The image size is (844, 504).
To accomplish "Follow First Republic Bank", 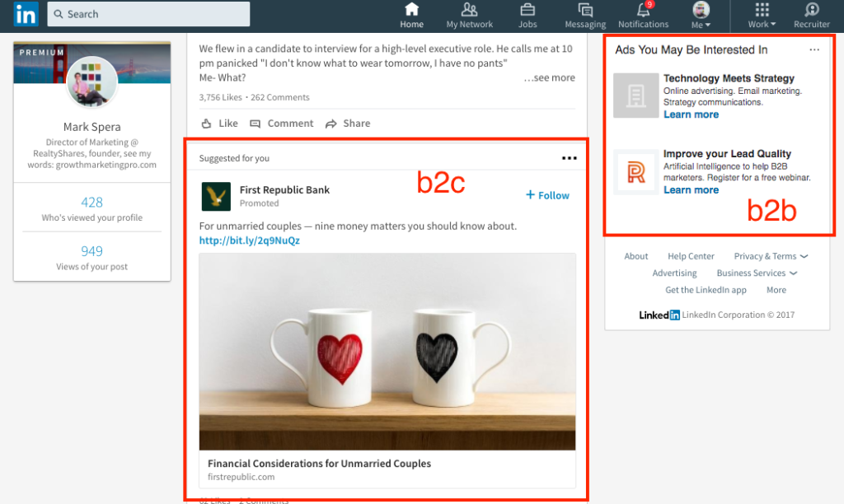I will coord(547,195).
